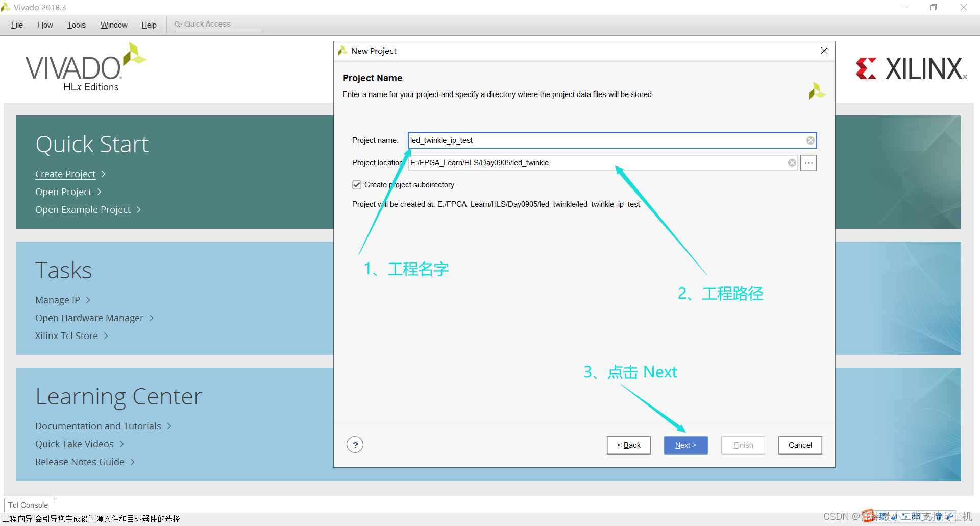Open the browse dialog with the ellipsis button
Image resolution: width=980 pixels, height=526 pixels.
808,163
